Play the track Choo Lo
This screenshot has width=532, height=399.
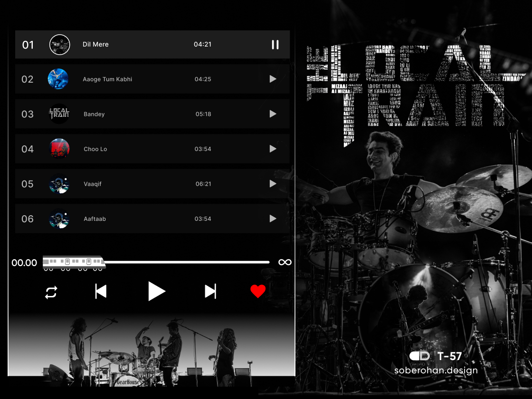click(x=273, y=149)
